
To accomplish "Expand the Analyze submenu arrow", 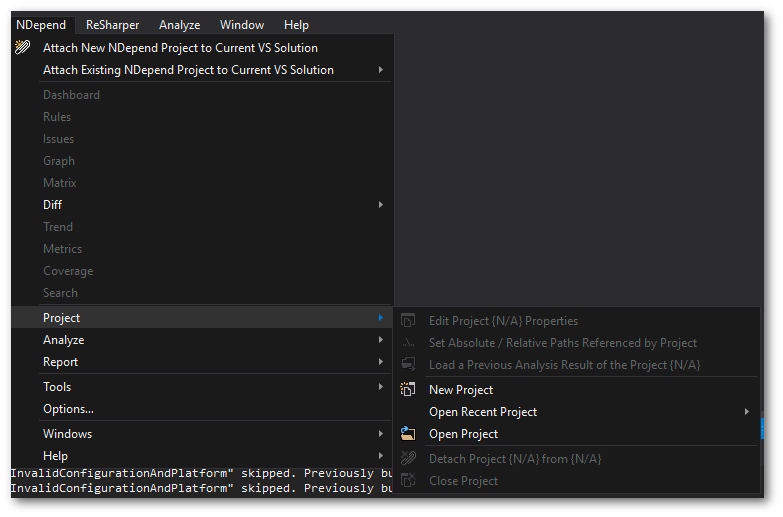I will pyautogui.click(x=381, y=340).
